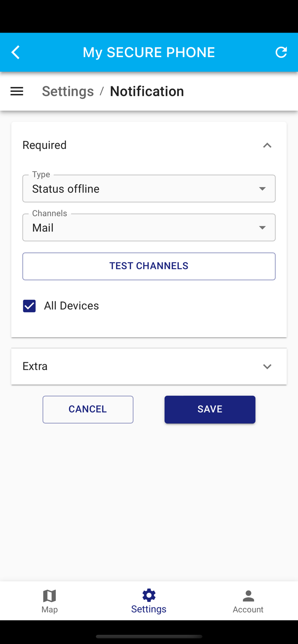Select Settings from the bottom navigation
Image resolution: width=298 pixels, height=644 pixels.
click(149, 601)
